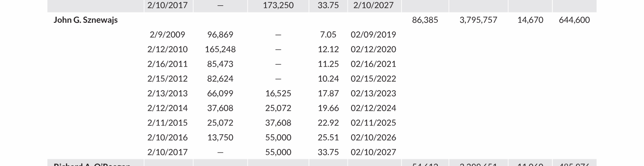Image resolution: width=644 pixels, height=166 pixels.
Task: Click the 37,608 unexercisable value for 2015
Action: 278,123
